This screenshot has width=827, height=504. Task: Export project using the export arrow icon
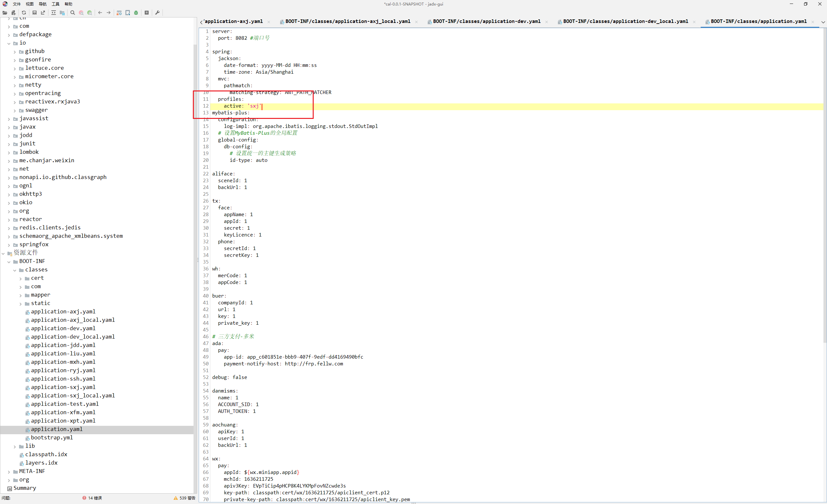coord(43,13)
